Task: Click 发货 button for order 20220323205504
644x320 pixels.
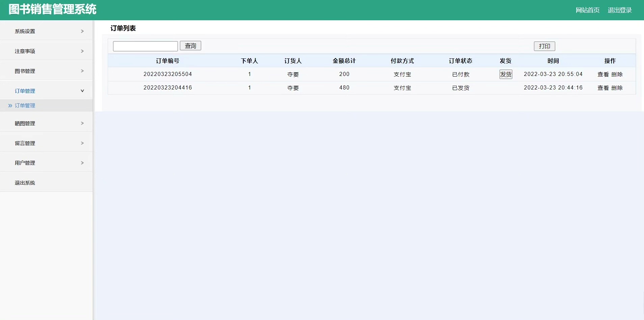Action: [x=506, y=74]
